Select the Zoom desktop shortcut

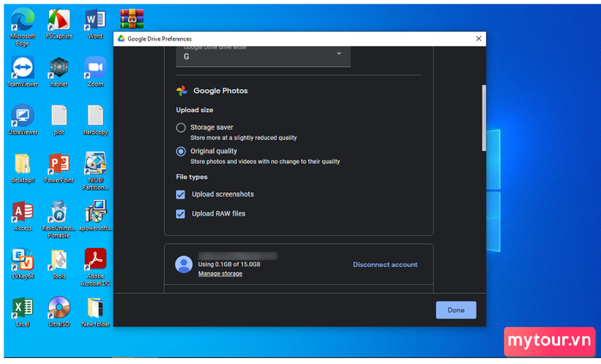[x=95, y=71]
